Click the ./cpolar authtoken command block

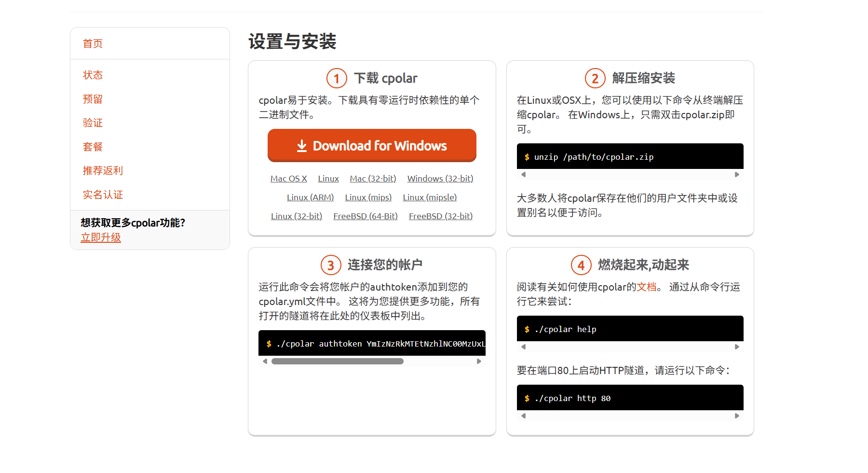pyautogui.click(x=372, y=343)
